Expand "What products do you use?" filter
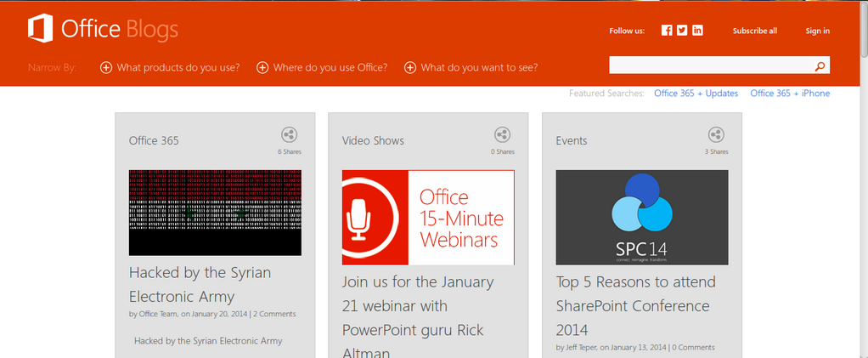The height and width of the screenshot is (358, 868). pos(170,68)
